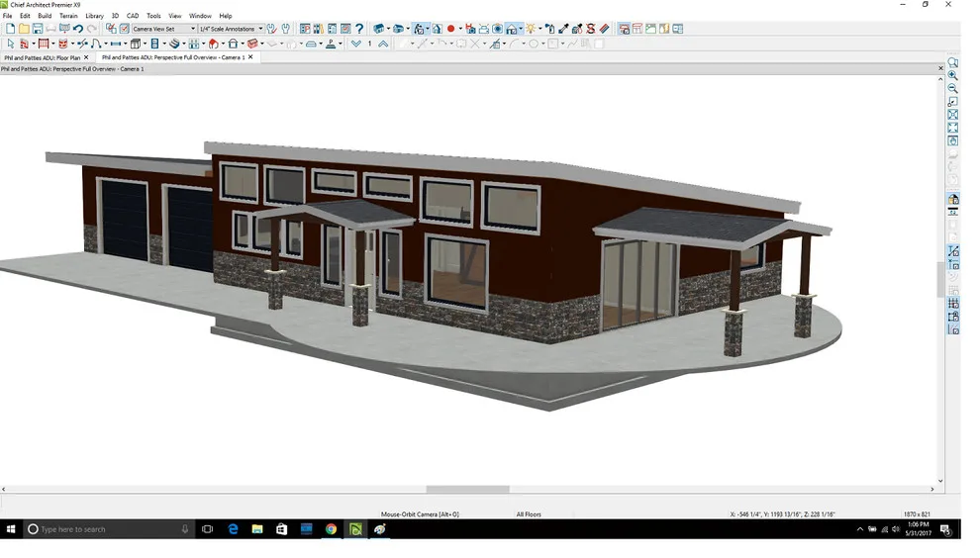Click the blue Help question mark icon
Viewport: 980px width, 558px height.
359,29
